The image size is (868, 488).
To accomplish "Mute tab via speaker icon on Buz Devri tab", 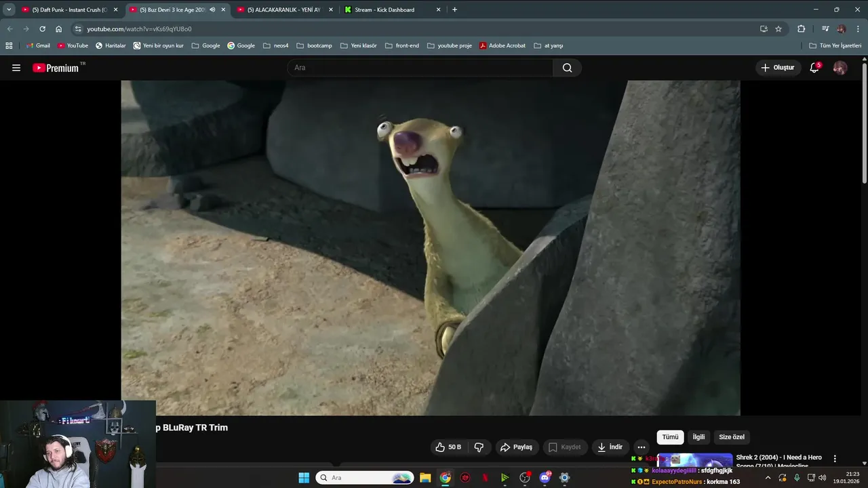I will tap(212, 9).
